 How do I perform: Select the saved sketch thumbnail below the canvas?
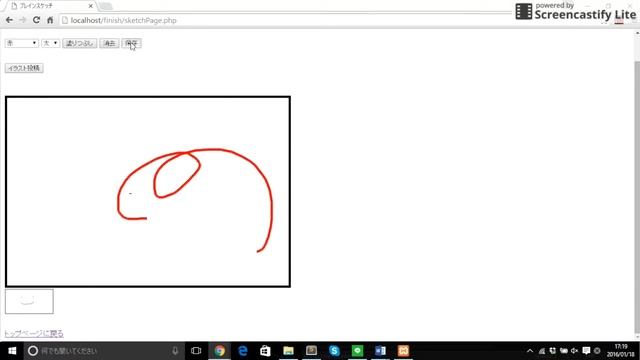pos(29,302)
